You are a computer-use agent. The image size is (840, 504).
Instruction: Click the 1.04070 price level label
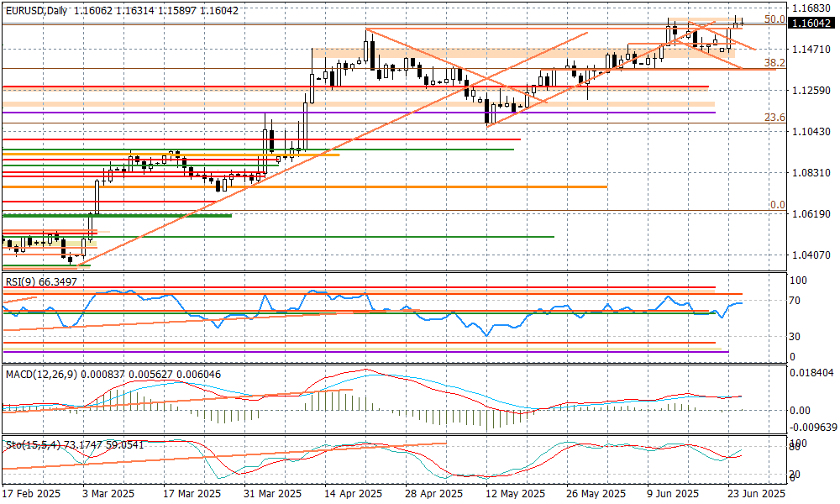point(811,255)
